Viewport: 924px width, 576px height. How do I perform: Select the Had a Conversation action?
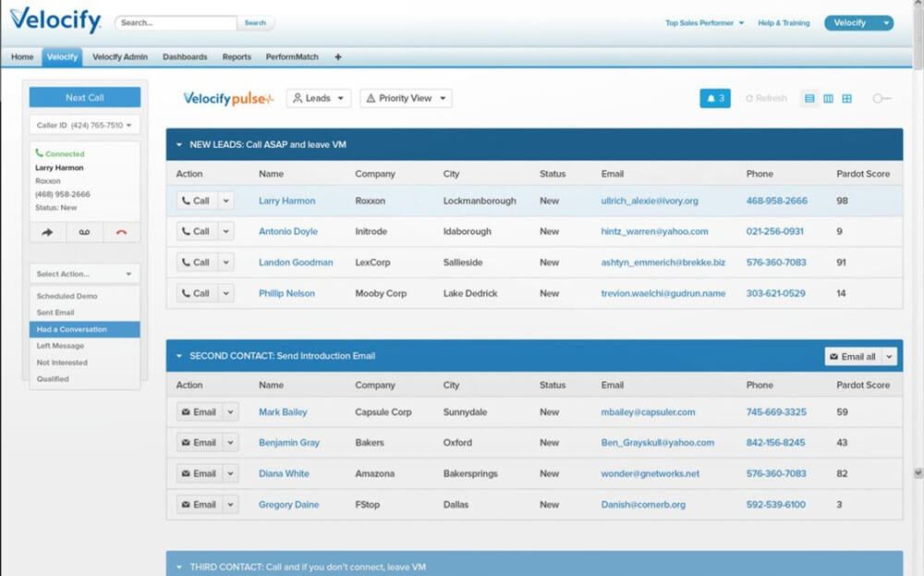[x=84, y=328]
